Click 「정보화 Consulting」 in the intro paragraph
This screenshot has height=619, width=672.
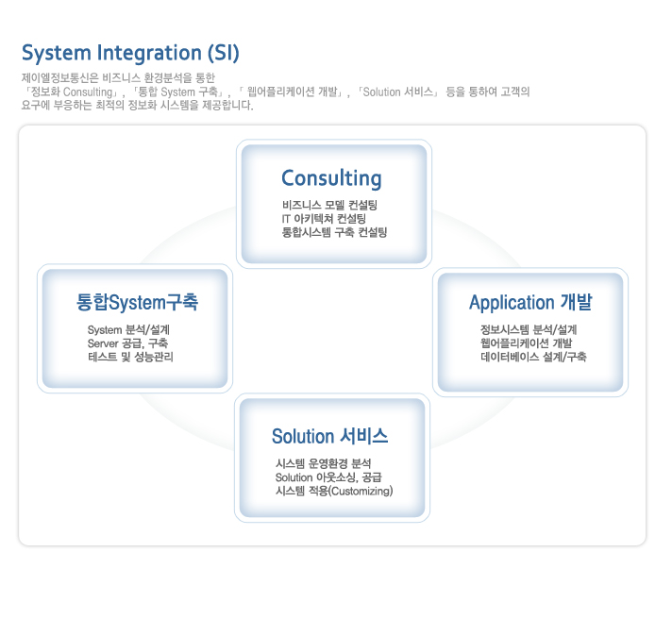(71, 92)
